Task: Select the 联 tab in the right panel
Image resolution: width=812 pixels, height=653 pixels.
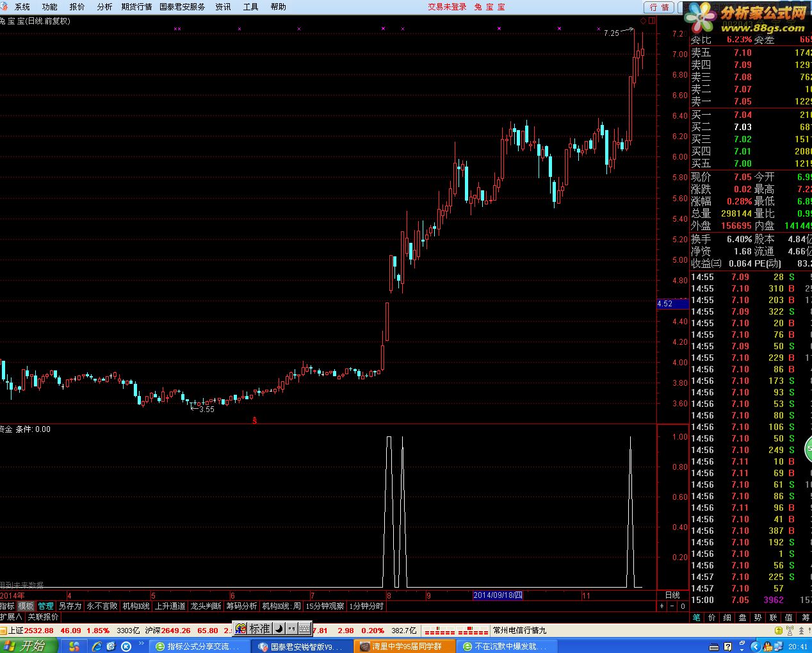Action: (773, 617)
